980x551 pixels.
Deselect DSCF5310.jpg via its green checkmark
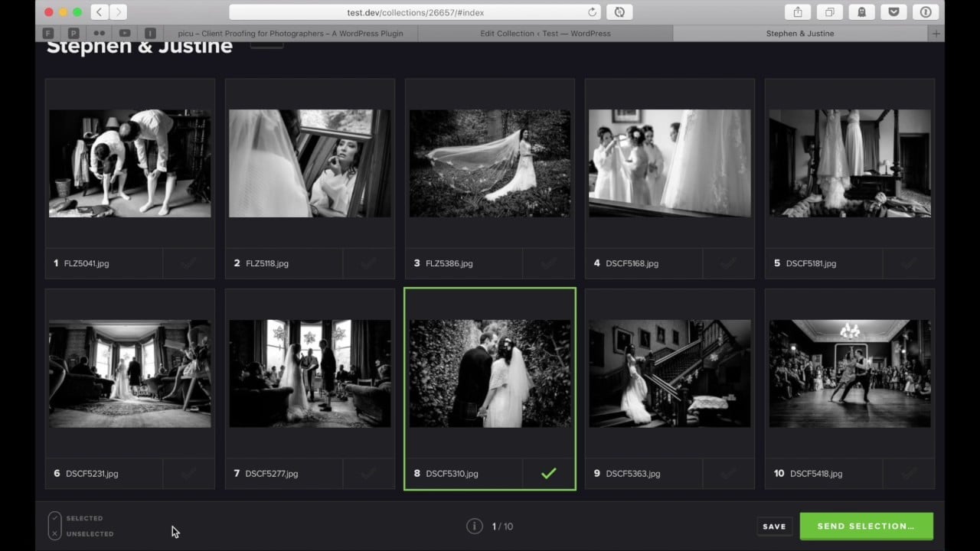click(548, 474)
